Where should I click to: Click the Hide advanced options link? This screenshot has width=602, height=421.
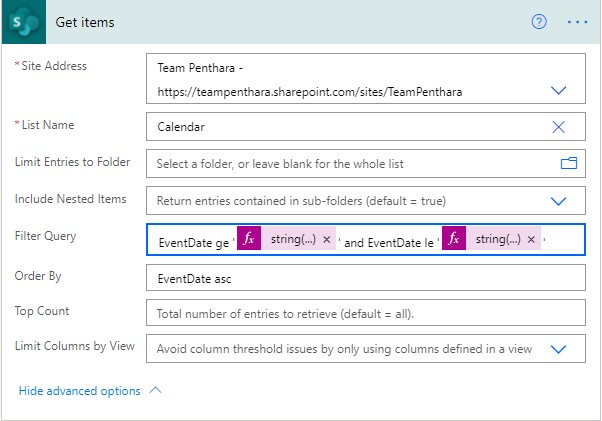pos(80,391)
